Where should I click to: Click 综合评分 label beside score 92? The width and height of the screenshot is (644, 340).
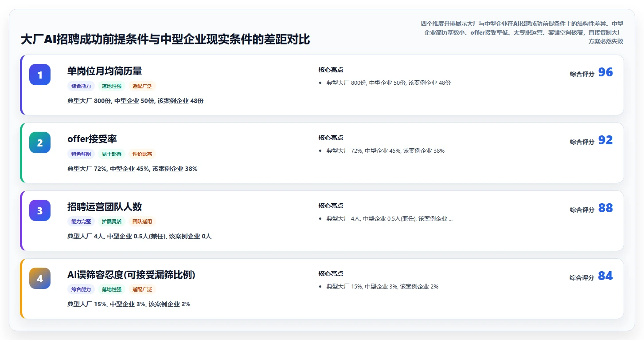582,142
